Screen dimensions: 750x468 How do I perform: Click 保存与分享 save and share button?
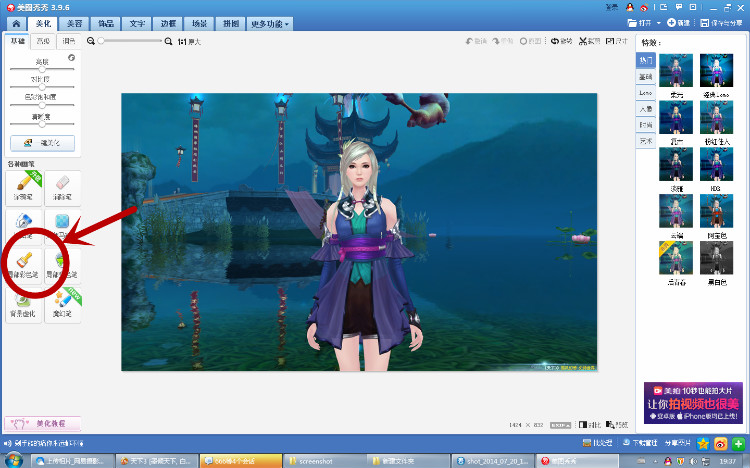coord(721,23)
